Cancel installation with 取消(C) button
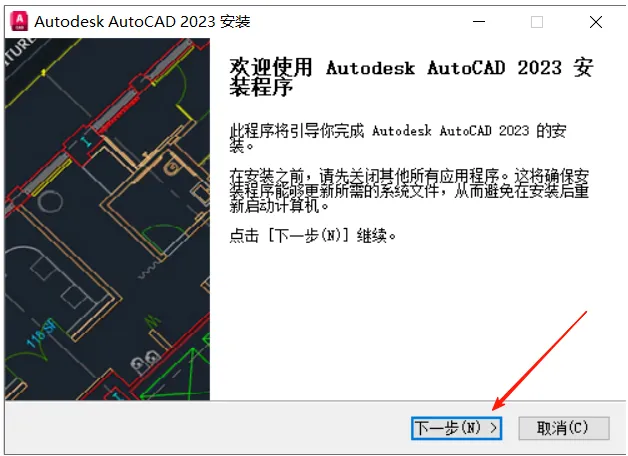This screenshot has width=628, height=456. [x=564, y=428]
